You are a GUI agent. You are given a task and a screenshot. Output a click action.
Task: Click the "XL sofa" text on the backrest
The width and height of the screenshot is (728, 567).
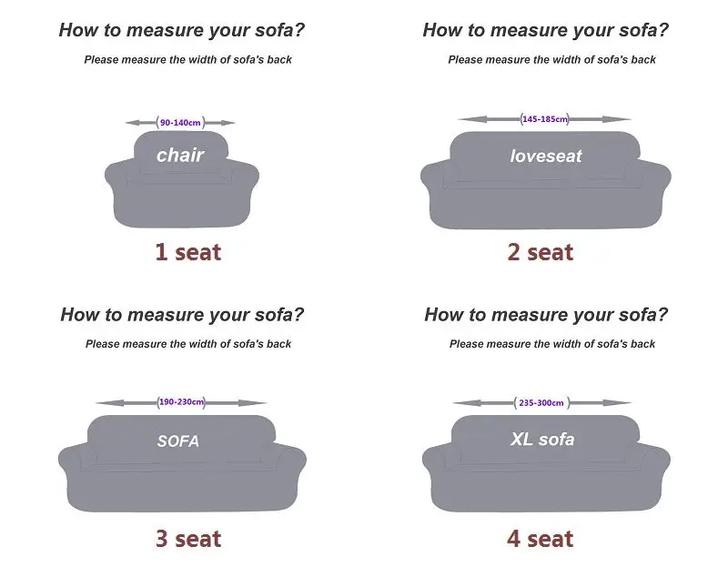click(x=542, y=440)
